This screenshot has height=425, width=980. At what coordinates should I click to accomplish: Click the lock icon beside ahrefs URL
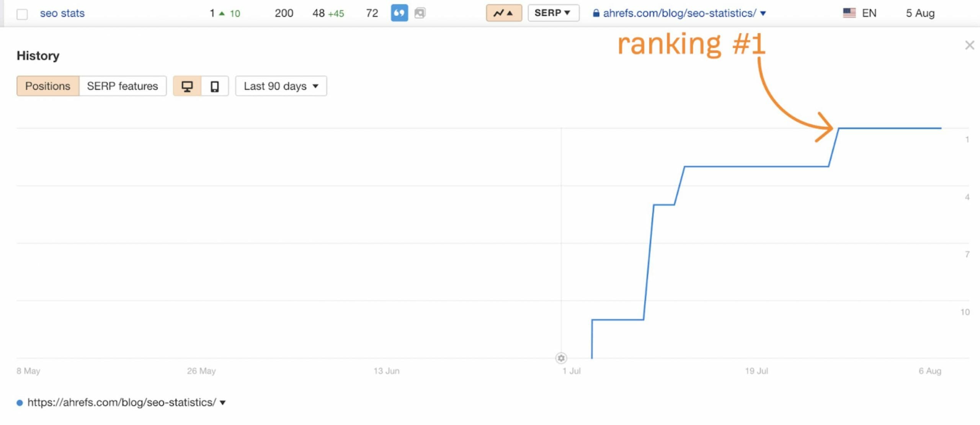point(596,13)
